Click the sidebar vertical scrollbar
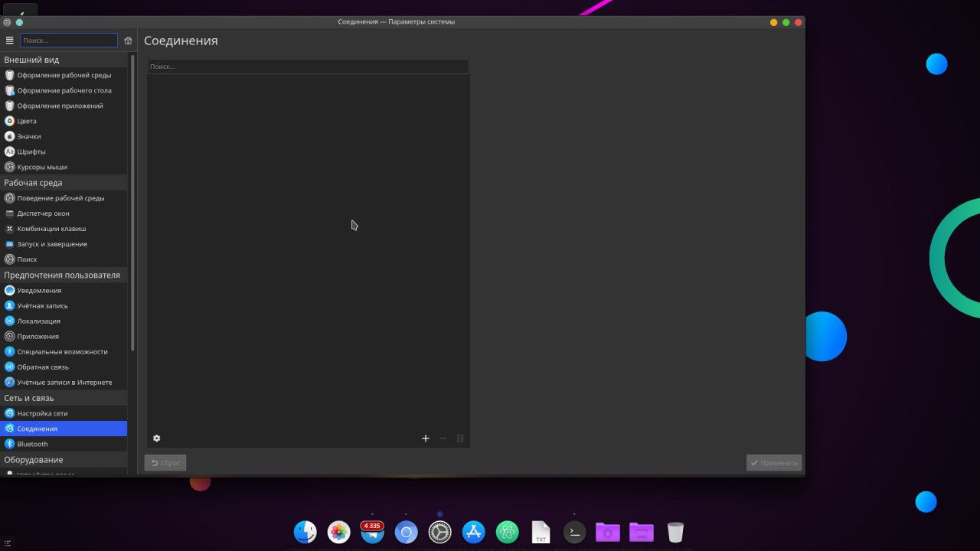Screen dimensions: 980x551 pyautogui.click(x=132, y=203)
